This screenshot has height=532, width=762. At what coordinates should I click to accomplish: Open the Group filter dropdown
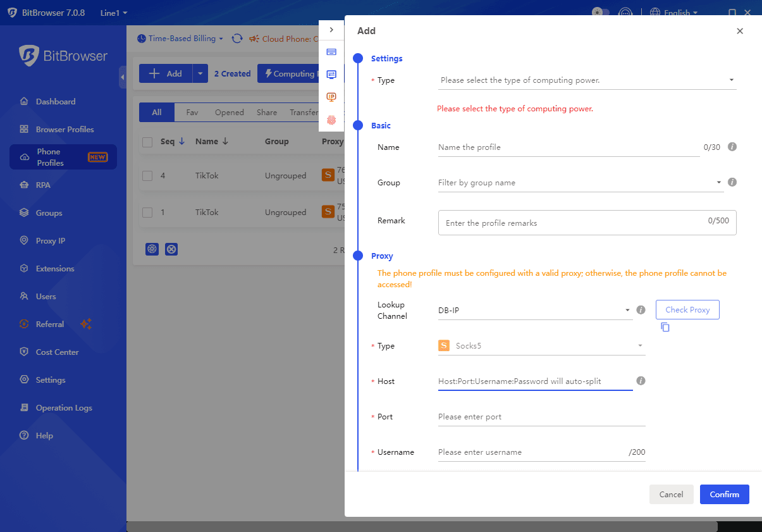coord(580,183)
